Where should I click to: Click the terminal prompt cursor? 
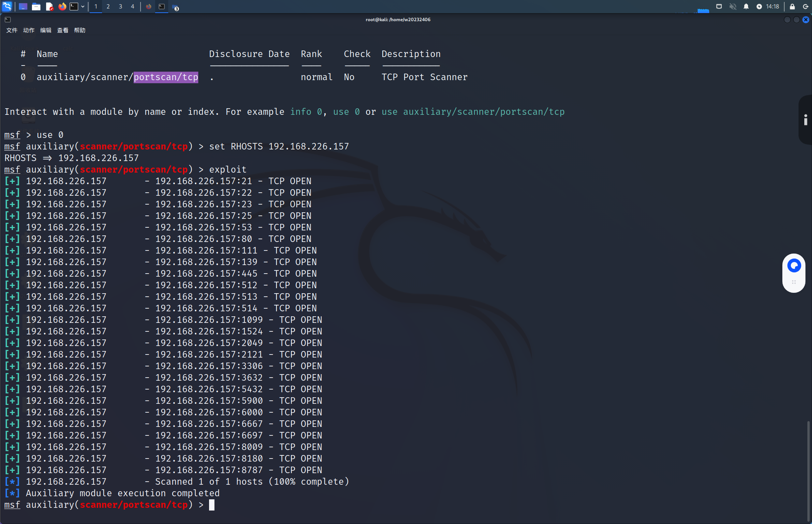[211, 505]
